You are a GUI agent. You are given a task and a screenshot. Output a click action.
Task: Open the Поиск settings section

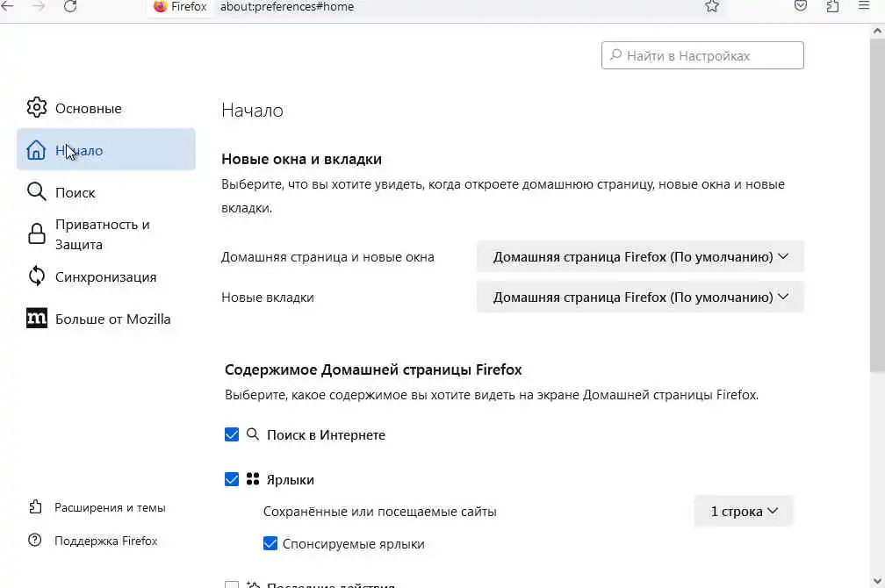[x=106, y=192]
